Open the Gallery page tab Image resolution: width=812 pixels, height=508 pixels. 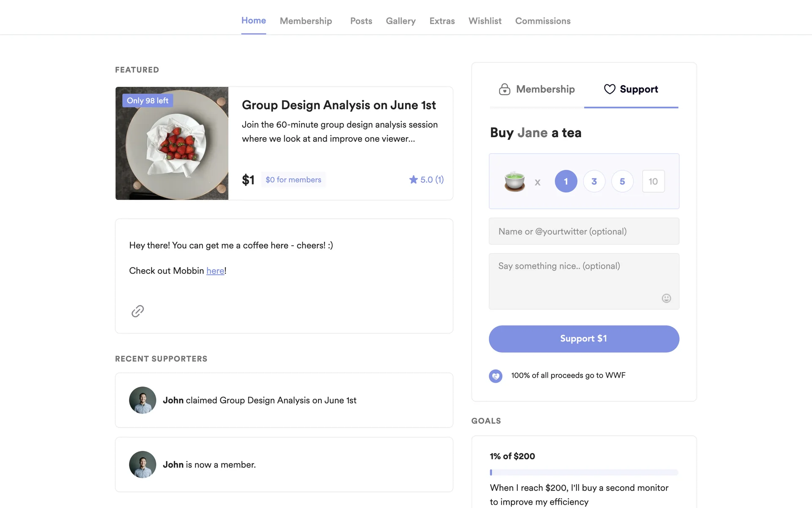coord(401,21)
